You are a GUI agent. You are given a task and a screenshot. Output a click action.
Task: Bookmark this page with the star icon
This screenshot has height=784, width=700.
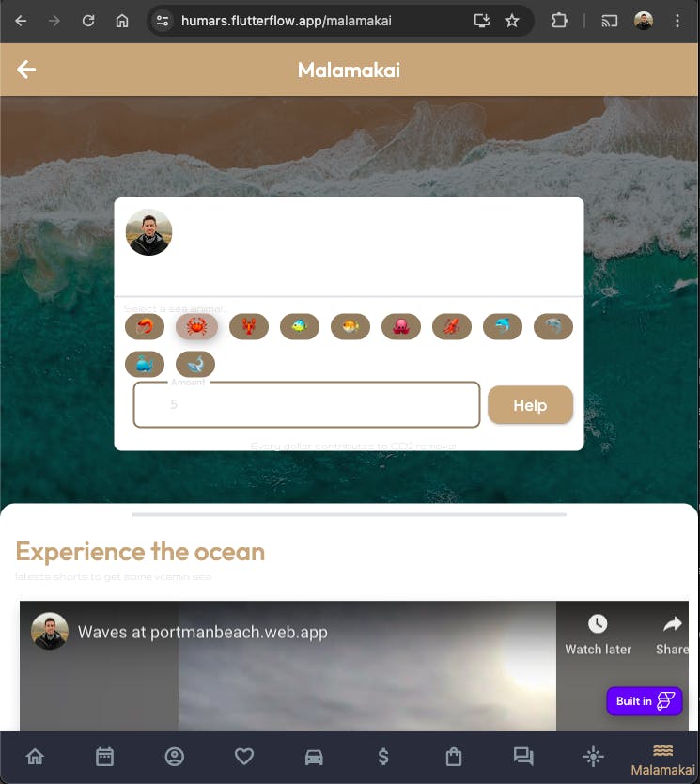[512, 21]
